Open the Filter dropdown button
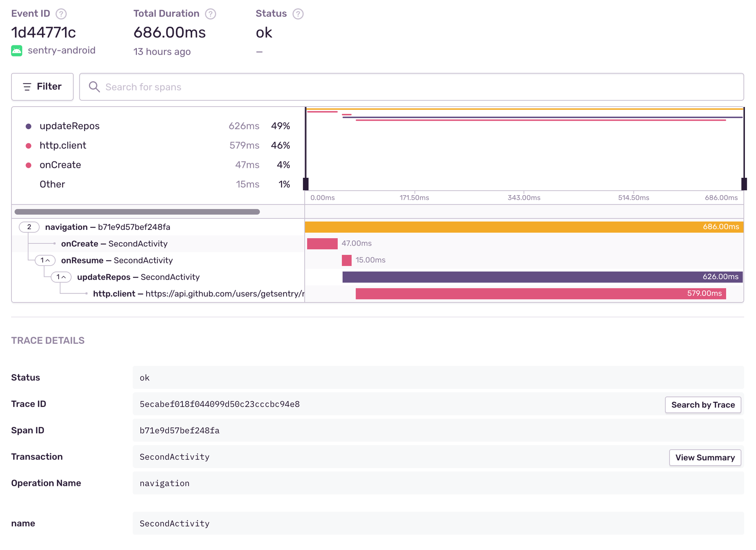756x550 pixels. coord(42,87)
